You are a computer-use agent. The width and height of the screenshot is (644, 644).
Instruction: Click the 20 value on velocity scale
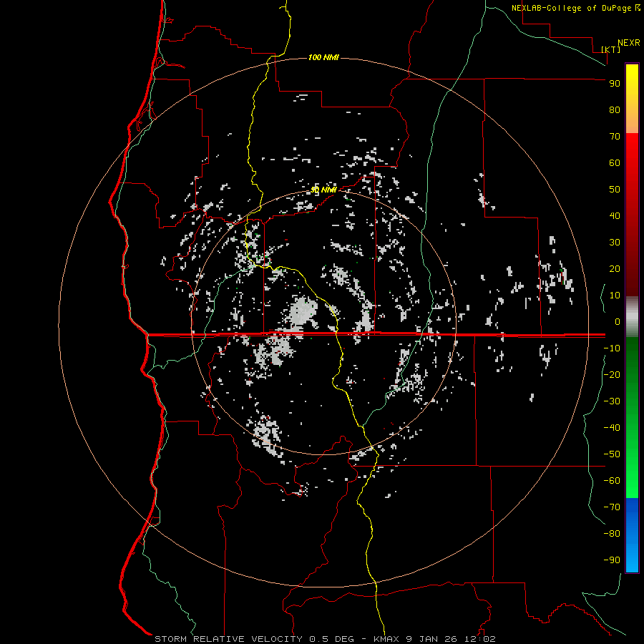615,269
